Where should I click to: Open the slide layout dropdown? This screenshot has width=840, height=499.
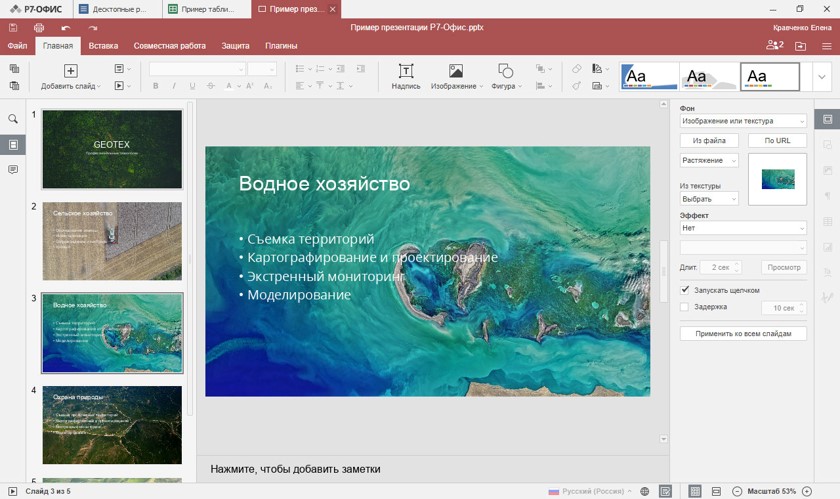coord(123,69)
